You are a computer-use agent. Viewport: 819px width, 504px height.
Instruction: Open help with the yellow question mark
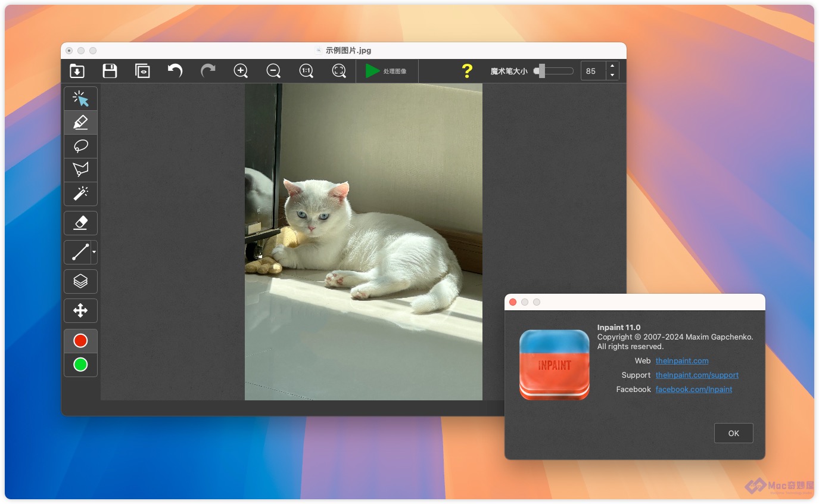tap(467, 71)
